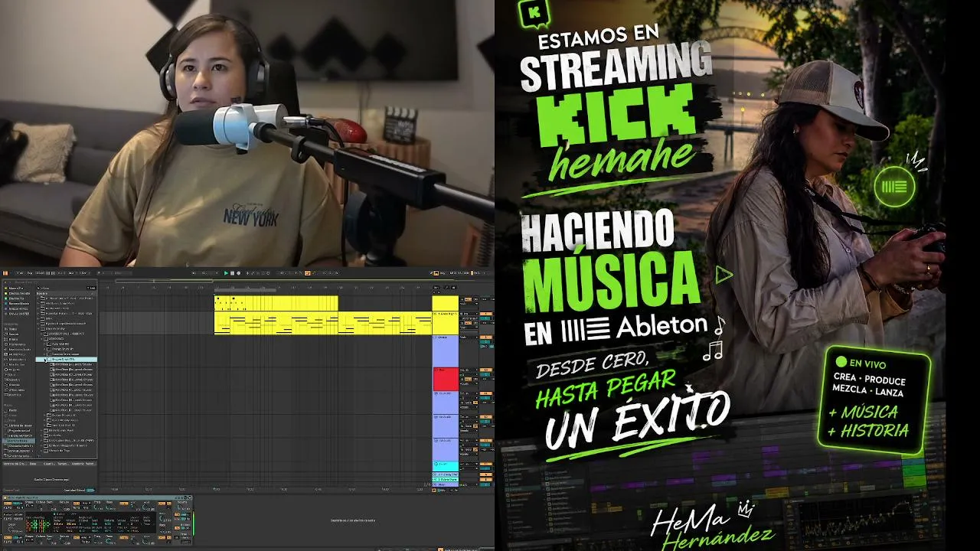The height and width of the screenshot is (551, 980).
Task: Unfold the cyan track with its arrow
Action: pyautogui.click(x=435, y=465)
